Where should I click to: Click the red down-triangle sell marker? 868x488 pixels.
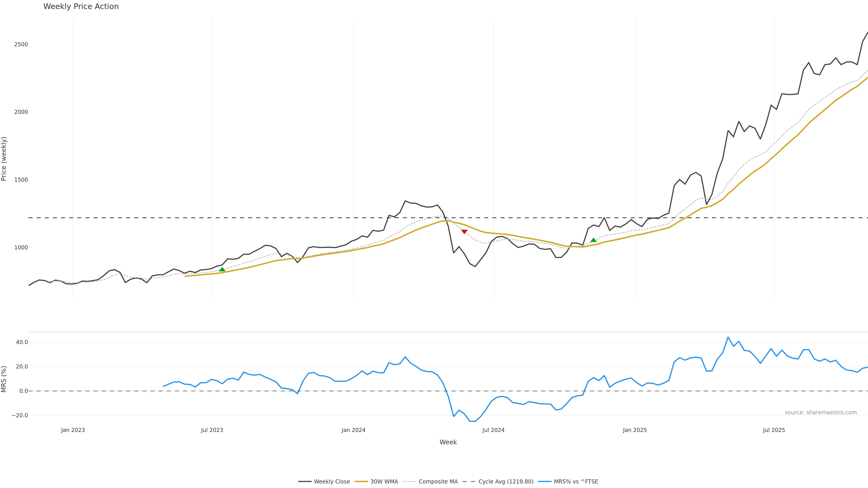coord(464,232)
